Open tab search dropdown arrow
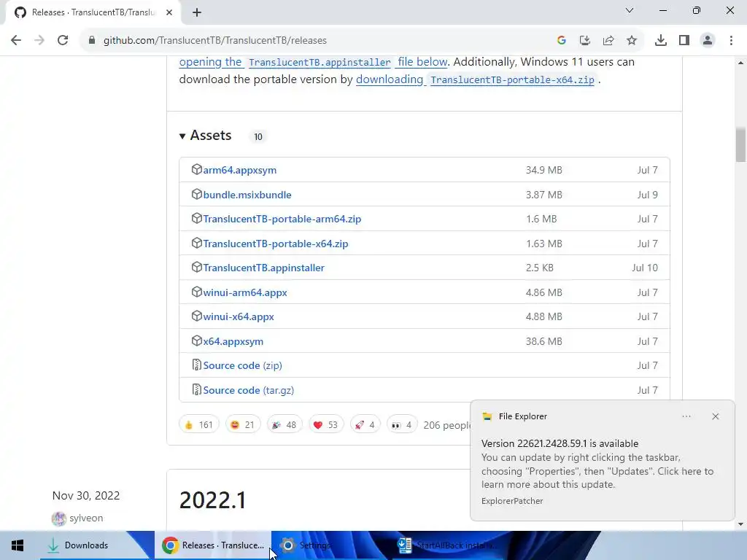This screenshot has height=560, width=747. click(x=630, y=10)
